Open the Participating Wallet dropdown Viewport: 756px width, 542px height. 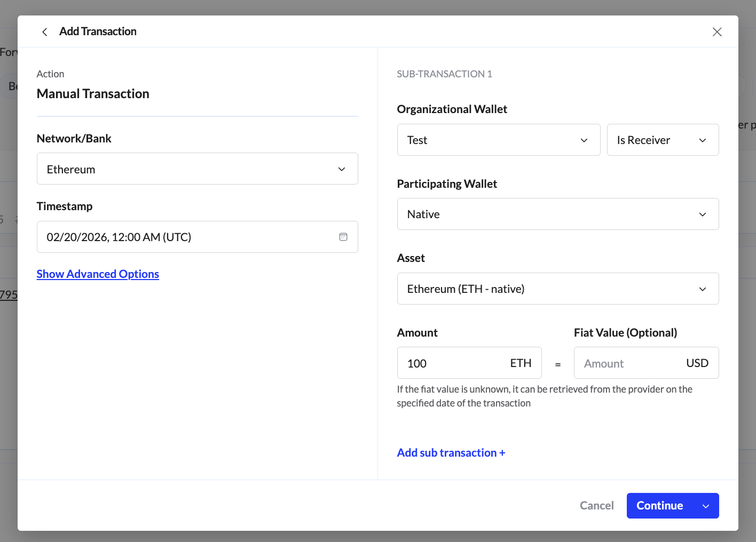(x=550, y=214)
